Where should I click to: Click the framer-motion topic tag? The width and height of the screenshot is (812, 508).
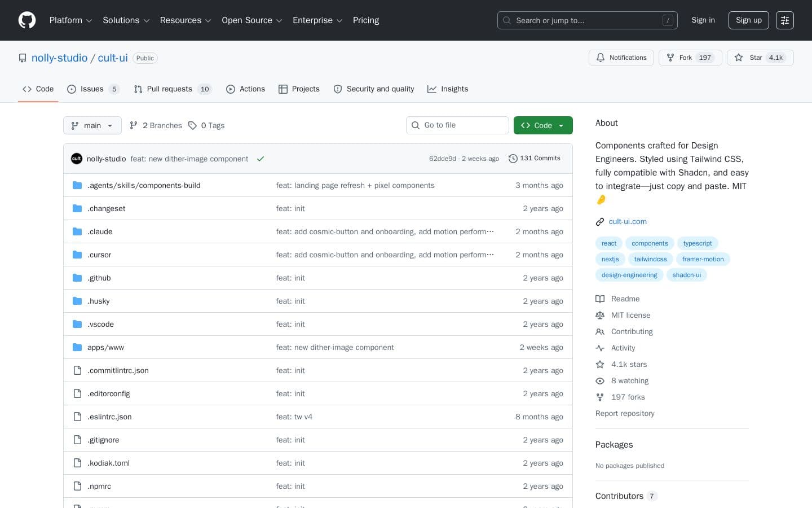tap(703, 259)
